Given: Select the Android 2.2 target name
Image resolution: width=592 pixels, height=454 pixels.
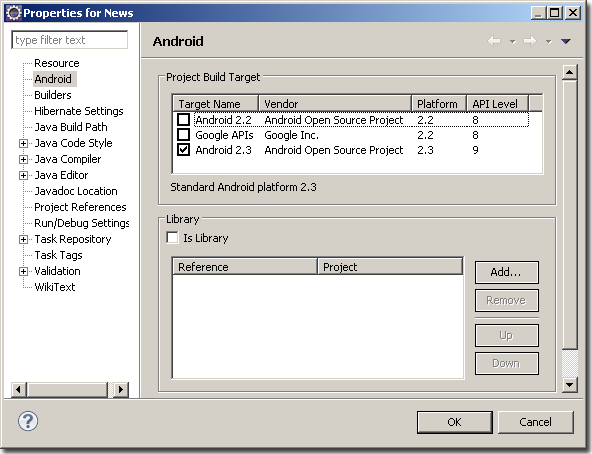Looking at the screenshot, I should pyautogui.click(x=223, y=120).
